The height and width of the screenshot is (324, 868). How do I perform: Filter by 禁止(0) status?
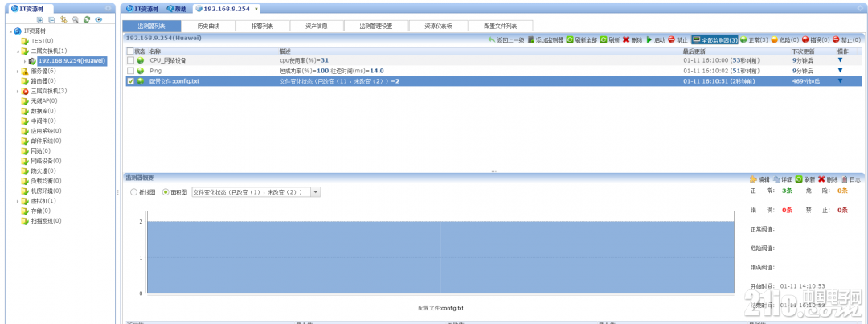847,40
